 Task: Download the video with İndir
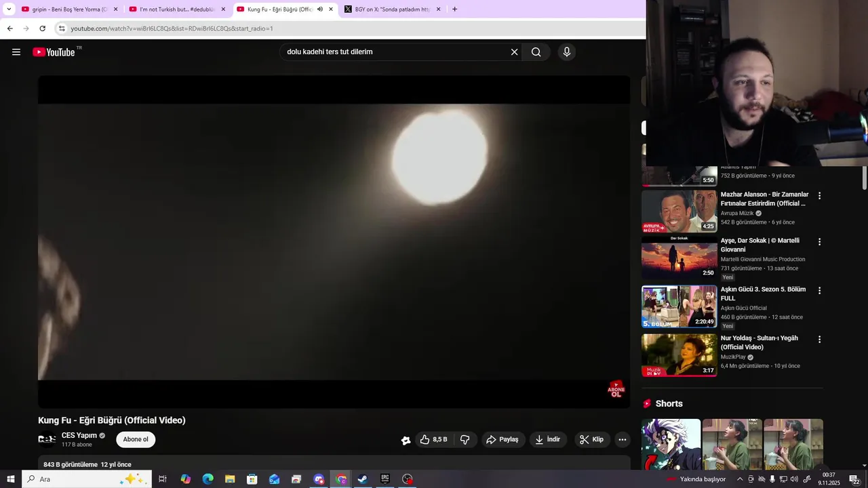pyautogui.click(x=548, y=440)
